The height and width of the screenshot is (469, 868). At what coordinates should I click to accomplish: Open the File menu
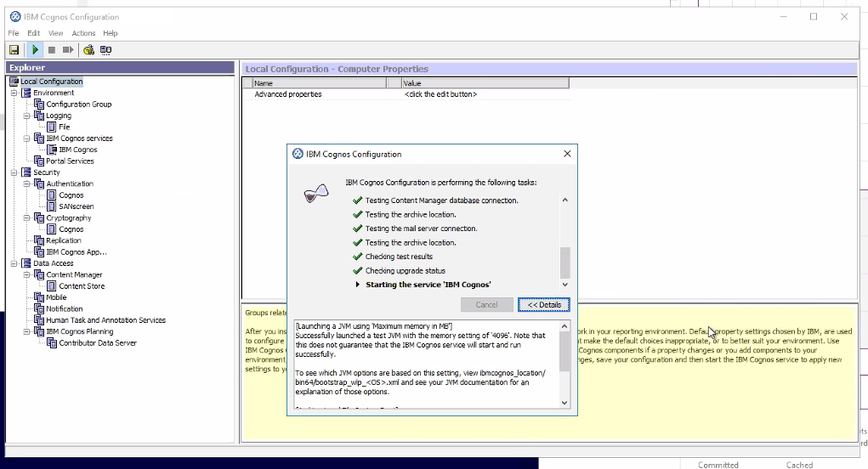click(x=14, y=33)
